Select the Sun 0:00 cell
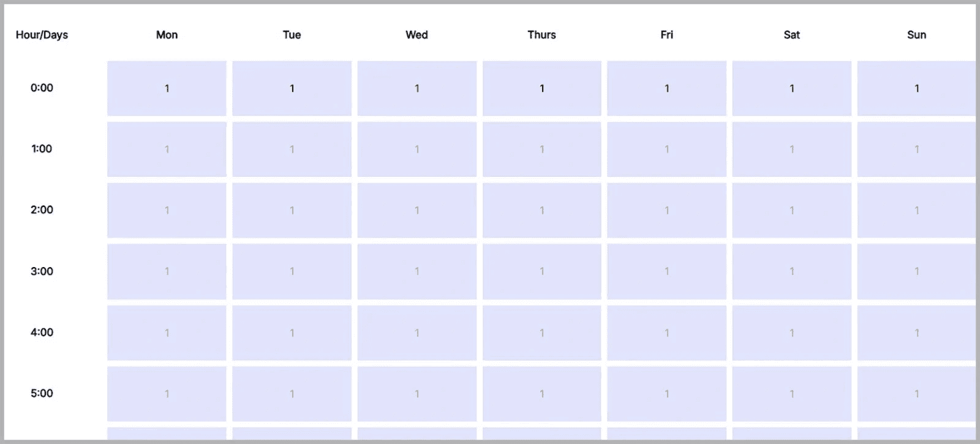 pyautogui.click(x=917, y=88)
